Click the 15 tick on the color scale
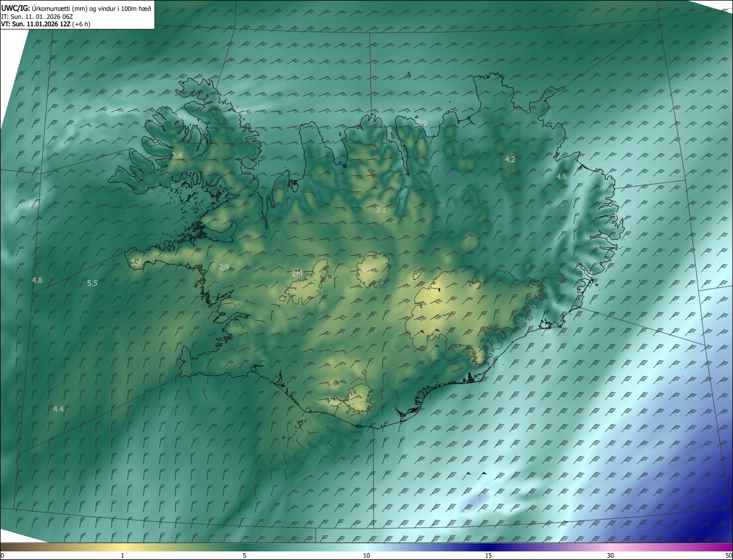 [x=488, y=555]
